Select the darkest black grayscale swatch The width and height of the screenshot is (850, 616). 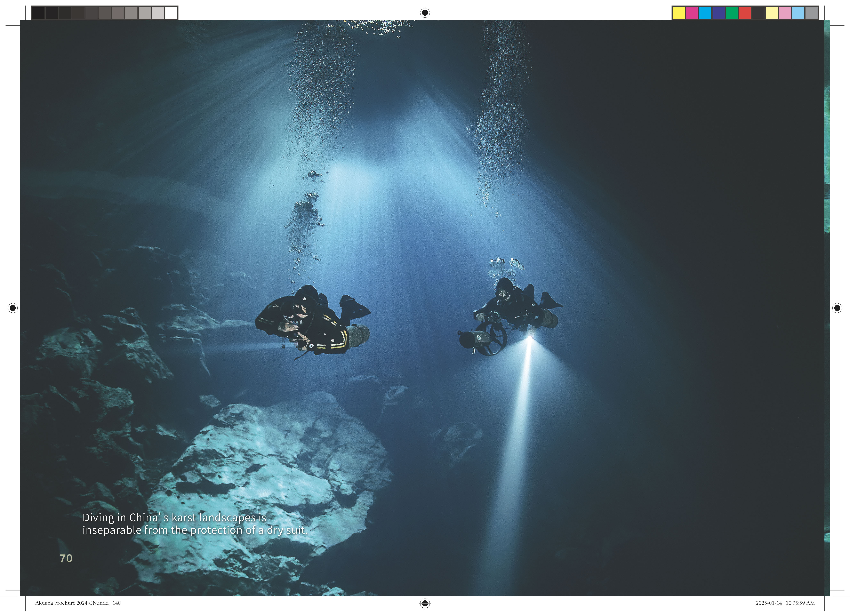pyautogui.click(x=38, y=13)
